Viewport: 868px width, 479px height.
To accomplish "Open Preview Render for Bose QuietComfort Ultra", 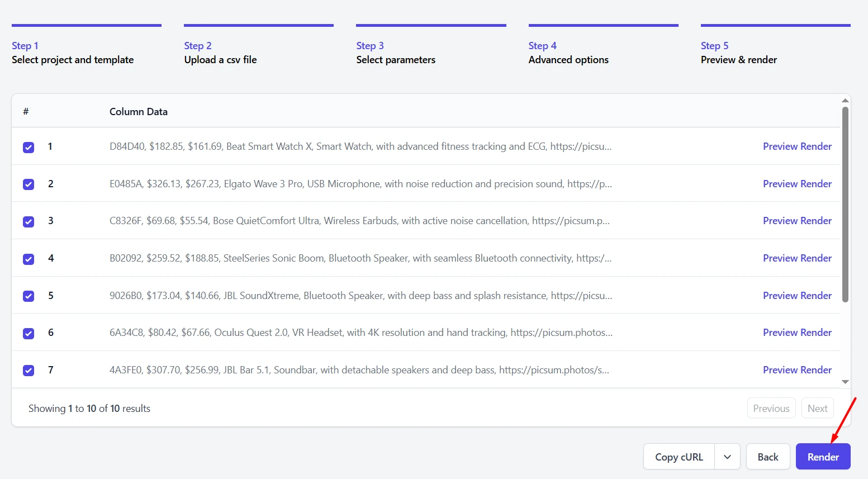I will (x=797, y=221).
